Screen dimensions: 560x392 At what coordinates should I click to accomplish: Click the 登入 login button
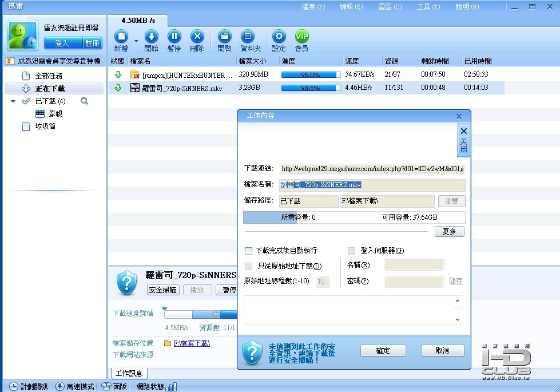tap(63, 43)
